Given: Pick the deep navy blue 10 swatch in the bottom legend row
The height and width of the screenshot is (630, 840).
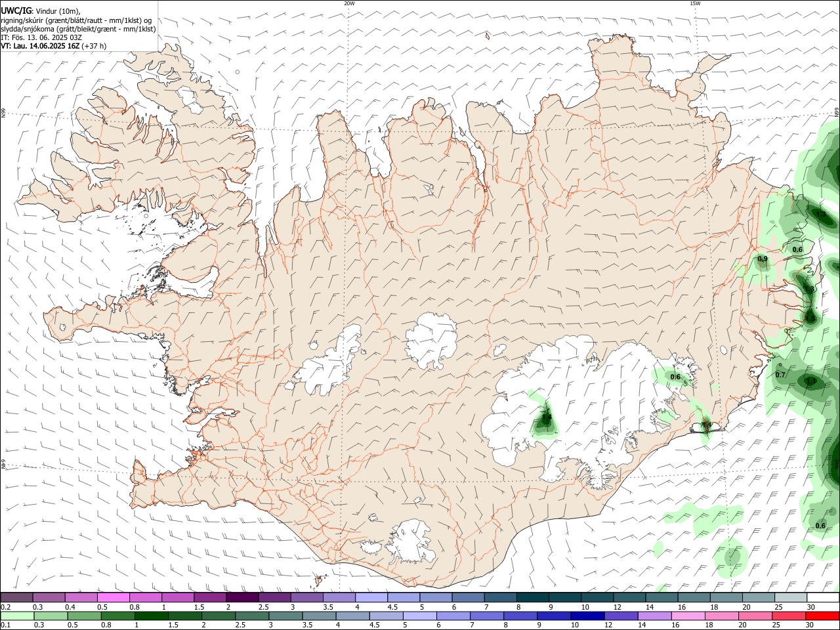Looking at the screenshot, I should (587, 616).
